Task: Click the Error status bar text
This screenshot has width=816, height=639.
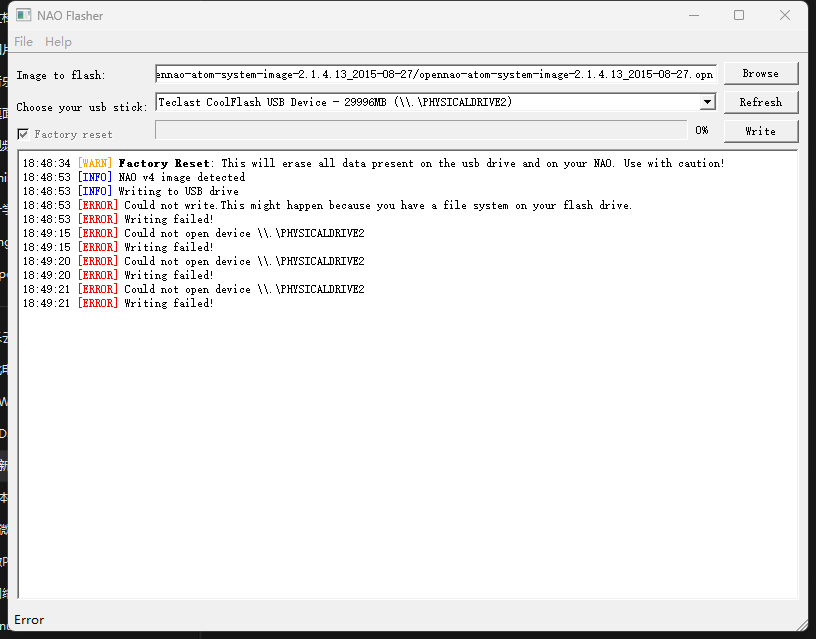Action: tap(29, 620)
